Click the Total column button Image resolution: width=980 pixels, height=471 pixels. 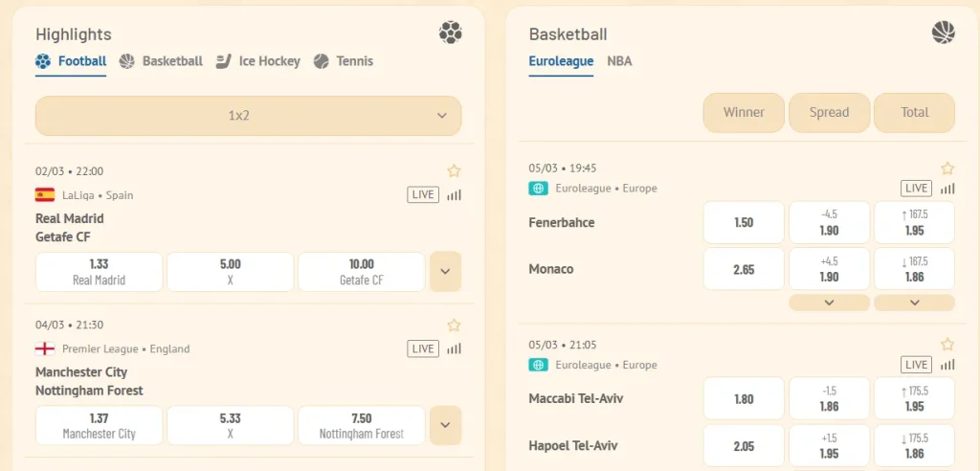[x=914, y=113]
